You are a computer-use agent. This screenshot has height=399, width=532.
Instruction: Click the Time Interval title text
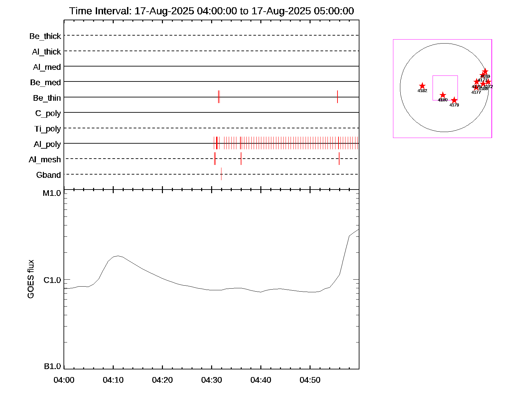pos(211,11)
